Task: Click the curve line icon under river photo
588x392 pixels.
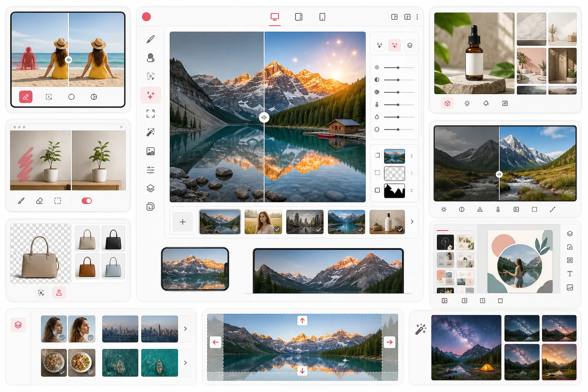Action: pyautogui.click(x=552, y=209)
